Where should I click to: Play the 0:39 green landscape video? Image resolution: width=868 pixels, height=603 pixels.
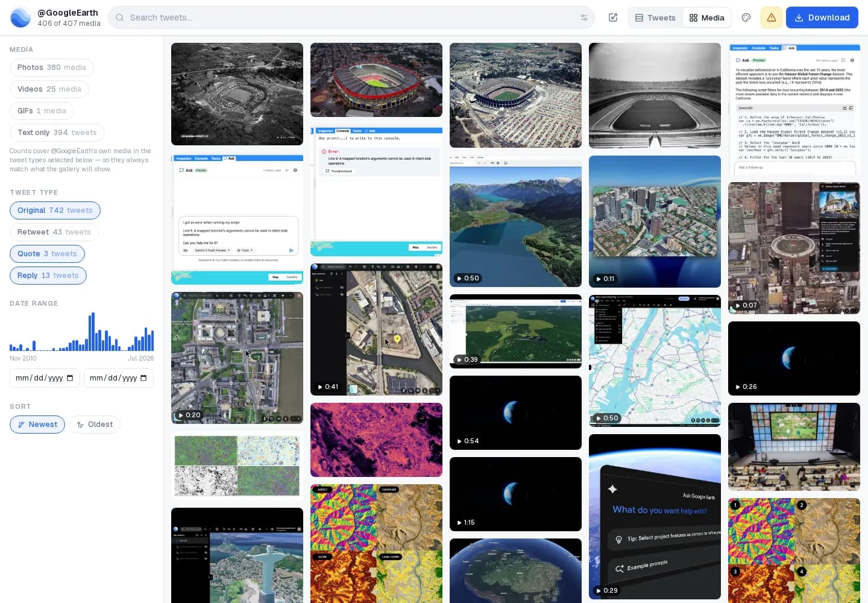(515, 331)
